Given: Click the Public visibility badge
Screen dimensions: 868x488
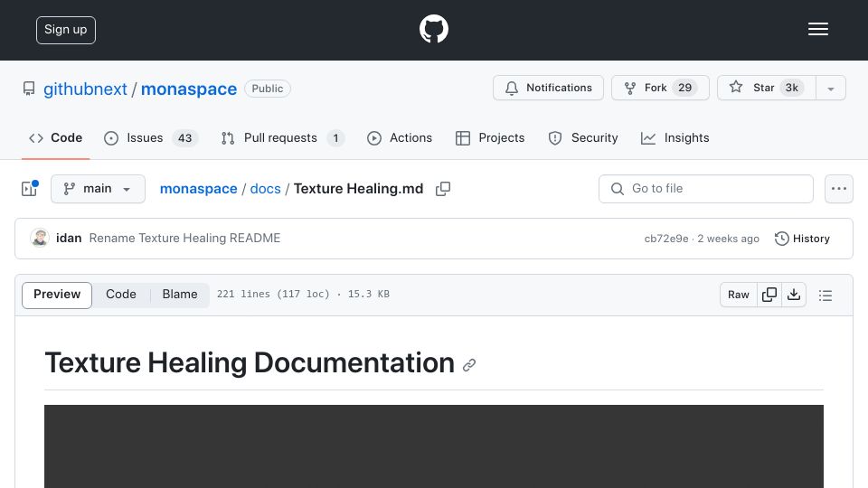Looking at the screenshot, I should [x=268, y=89].
